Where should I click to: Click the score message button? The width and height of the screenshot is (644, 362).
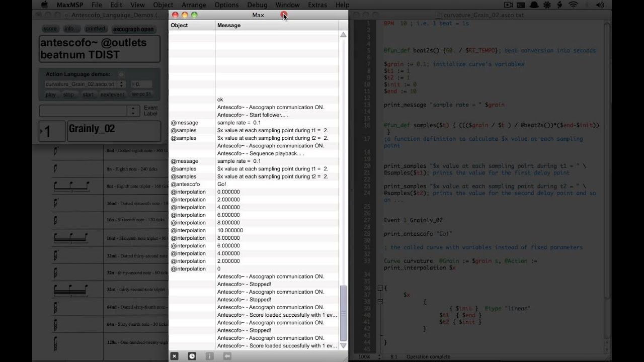click(50, 29)
